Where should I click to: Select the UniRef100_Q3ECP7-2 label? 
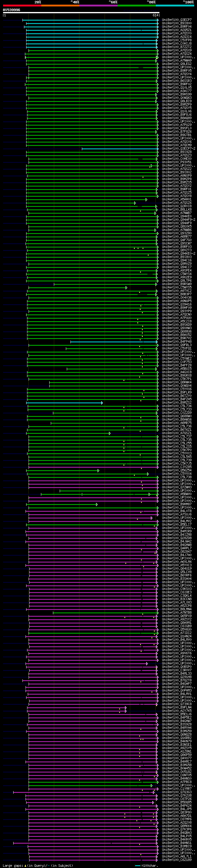pos(179,149)
